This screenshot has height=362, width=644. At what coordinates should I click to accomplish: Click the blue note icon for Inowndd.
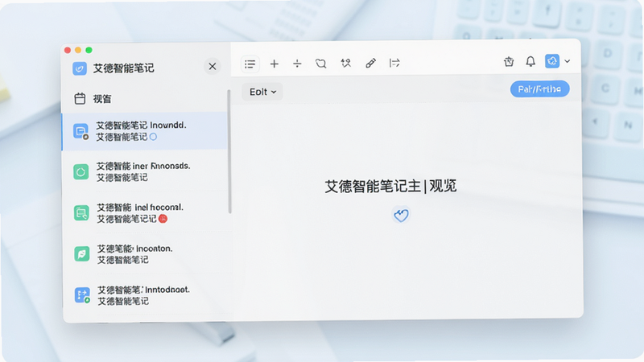(81, 131)
